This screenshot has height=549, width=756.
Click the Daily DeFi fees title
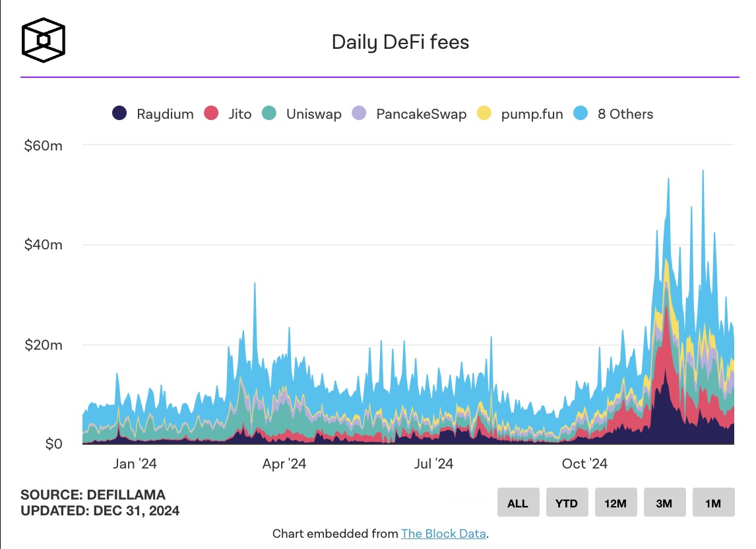point(400,42)
